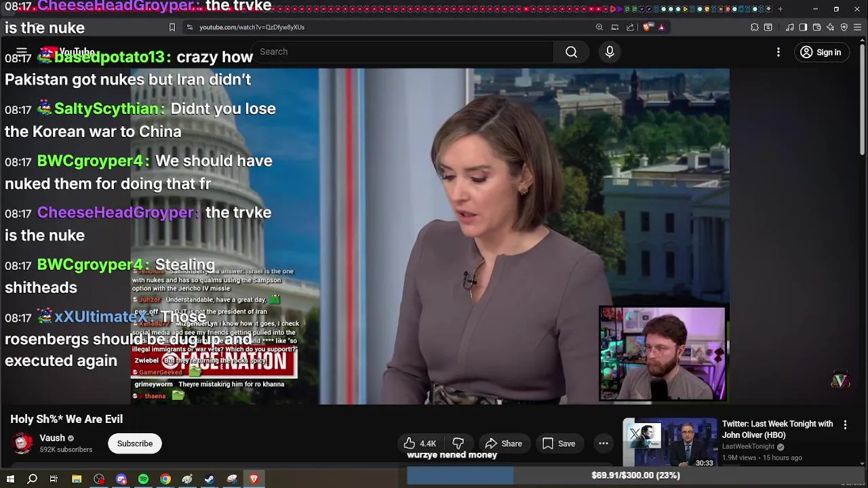Image resolution: width=868 pixels, height=488 pixels.
Task: Open YouTube settings three-dot menu
Action: click(x=778, y=52)
